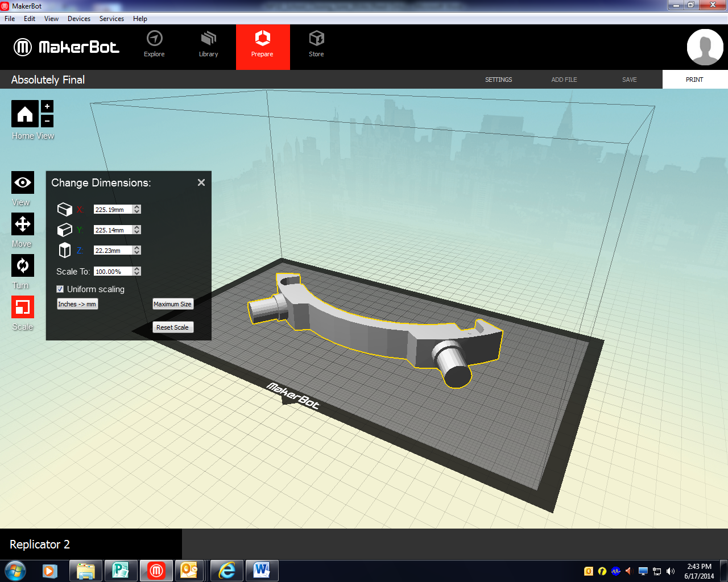Open the Windows Start menu
The width and height of the screenshot is (728, 582).
click(15, 571)
